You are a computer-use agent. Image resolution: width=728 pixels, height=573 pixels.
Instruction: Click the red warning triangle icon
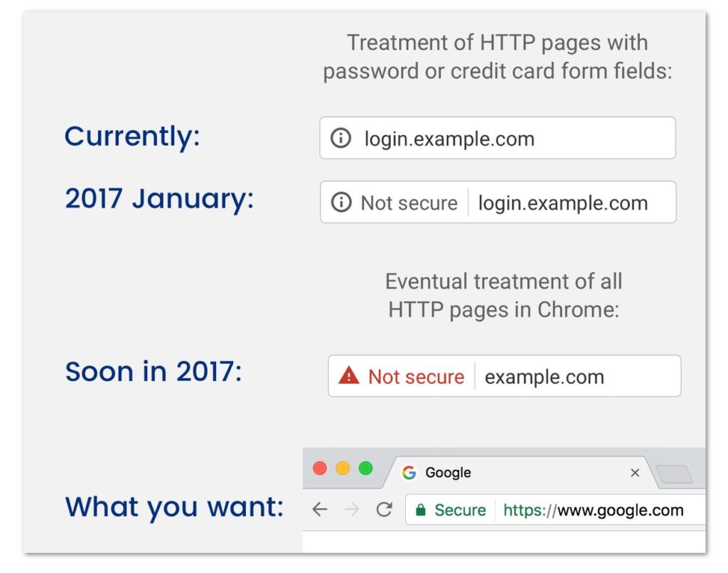click(348, 375)
